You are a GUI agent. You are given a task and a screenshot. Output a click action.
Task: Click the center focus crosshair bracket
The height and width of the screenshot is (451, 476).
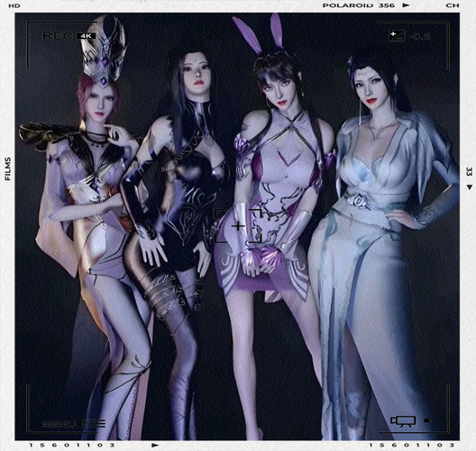(x=238, y=226)
